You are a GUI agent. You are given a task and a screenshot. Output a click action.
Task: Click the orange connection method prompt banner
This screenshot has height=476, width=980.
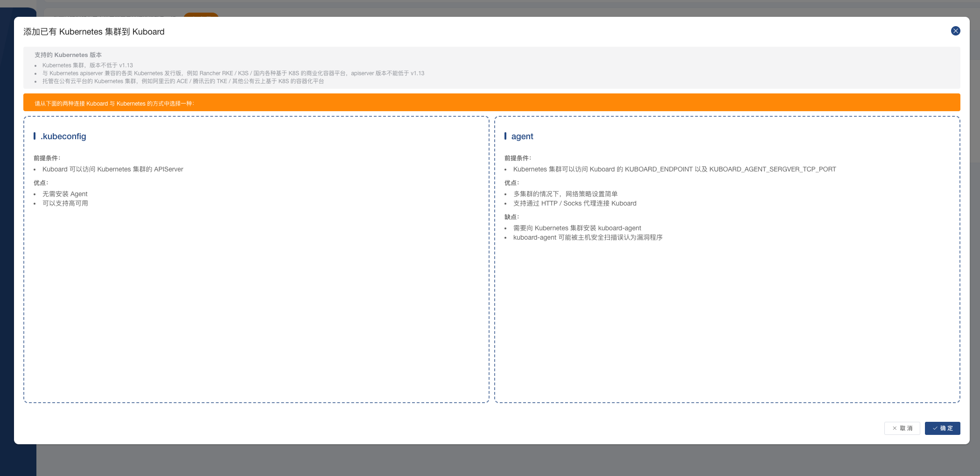tap(492, 102)
